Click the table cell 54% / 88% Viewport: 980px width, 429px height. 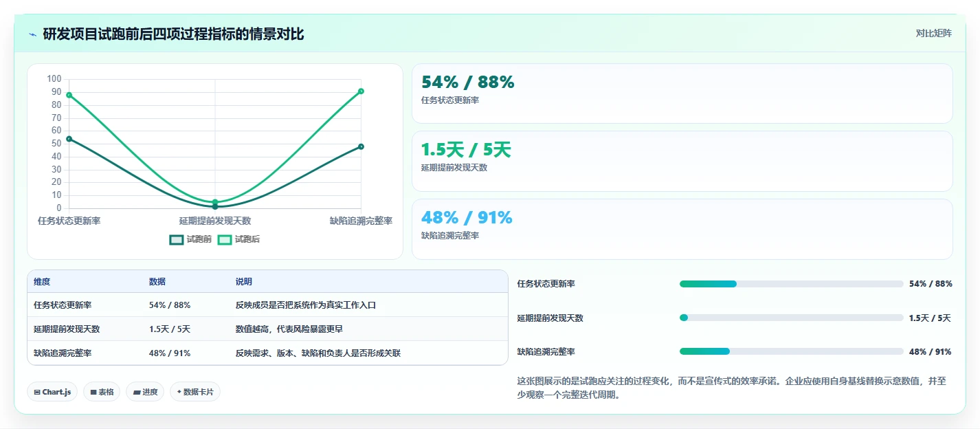(170, 305)
